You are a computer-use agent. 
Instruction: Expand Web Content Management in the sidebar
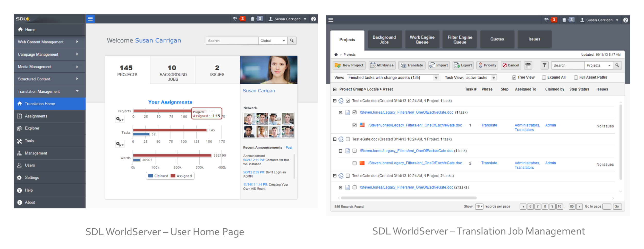[50, 42]
